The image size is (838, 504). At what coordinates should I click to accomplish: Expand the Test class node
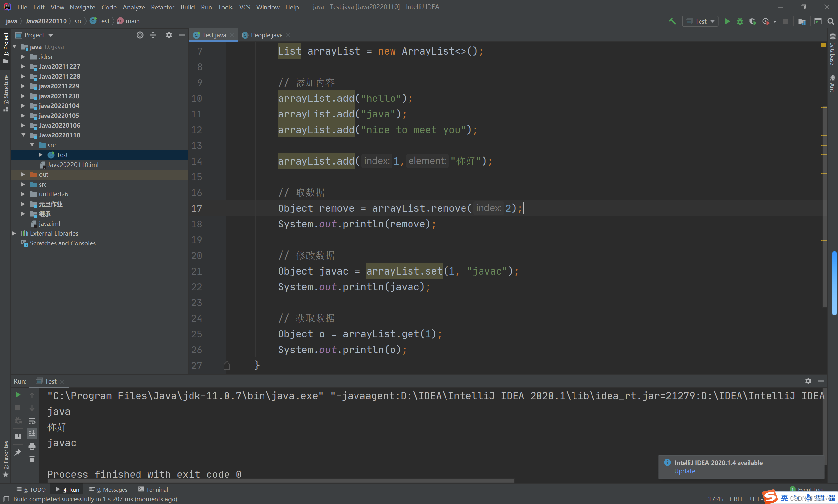pos(40,155)
